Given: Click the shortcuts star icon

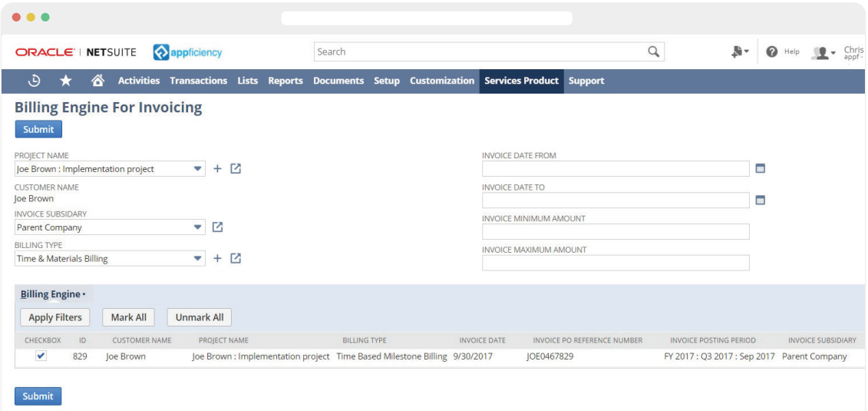Looking at the screenshot, I should [x=66, y=81].
